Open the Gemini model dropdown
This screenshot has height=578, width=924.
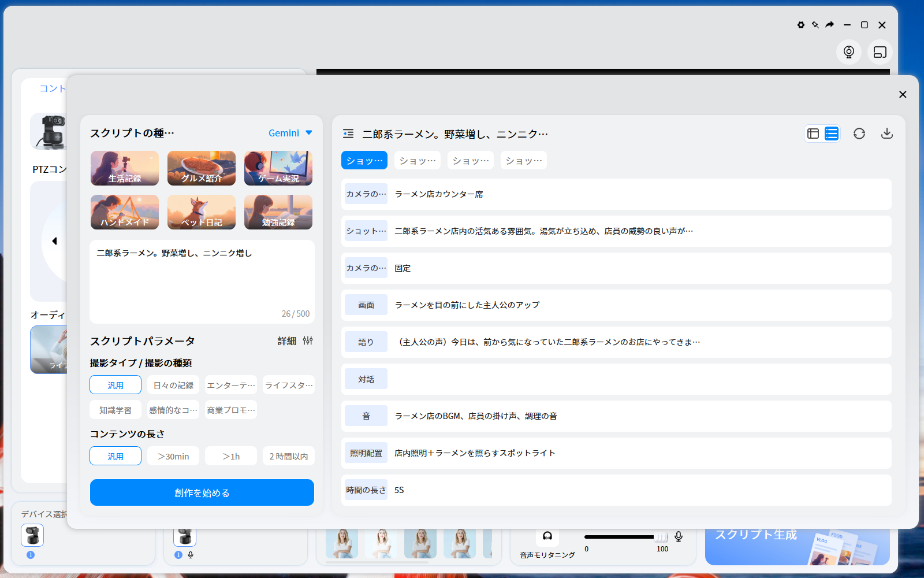(290, 132)
